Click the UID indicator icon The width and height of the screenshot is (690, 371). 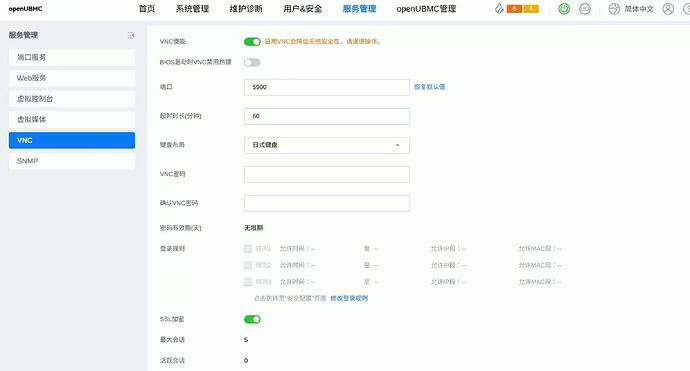click(x=585, y=9)
